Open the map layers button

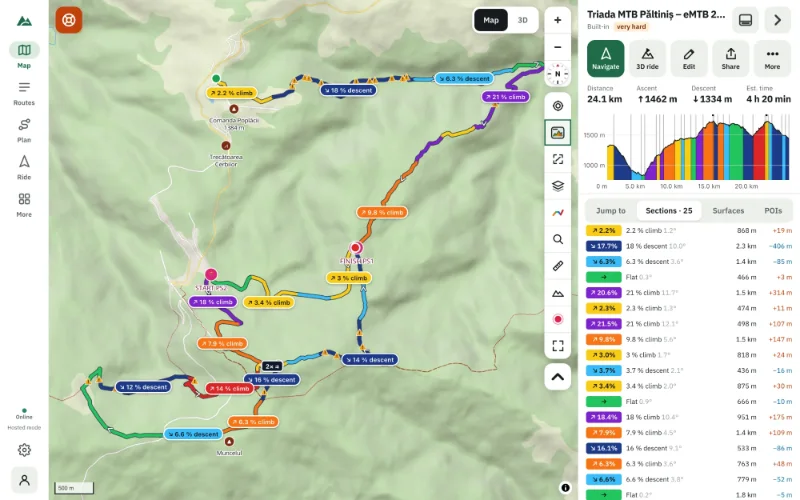pos(558,186)
